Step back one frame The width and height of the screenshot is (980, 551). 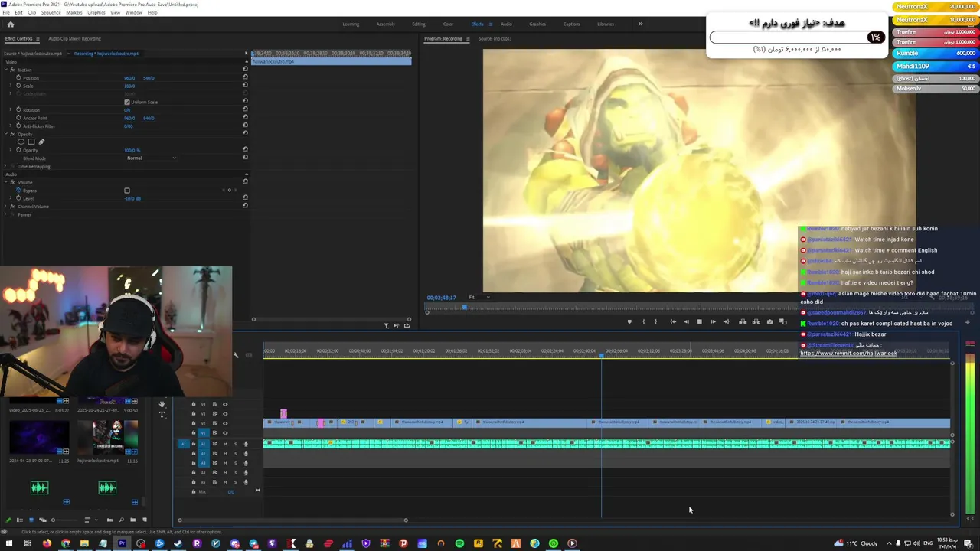[x=686, y=321]
